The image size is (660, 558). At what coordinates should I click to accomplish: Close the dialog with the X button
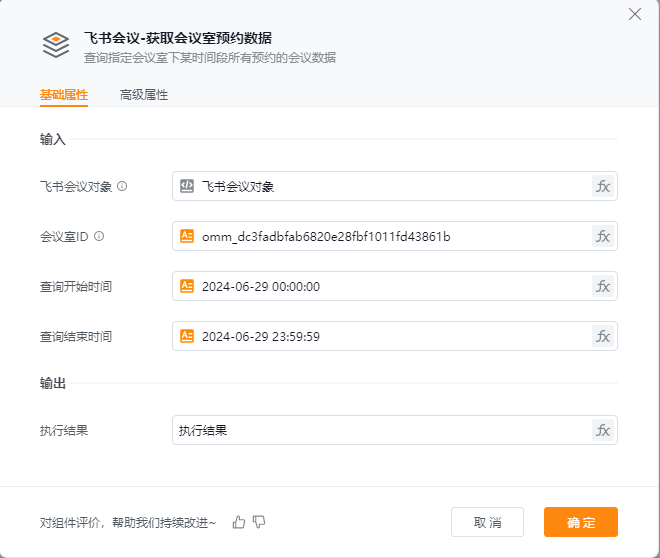635,14
